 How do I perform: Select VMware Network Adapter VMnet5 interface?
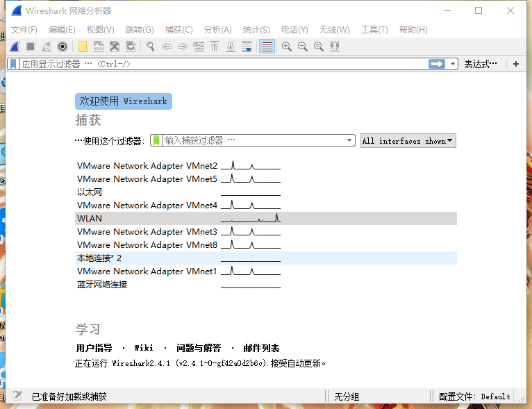point(266,178)
